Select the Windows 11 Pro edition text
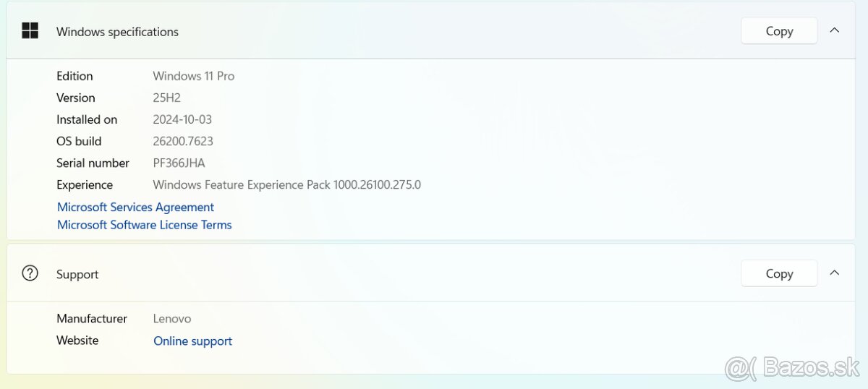This screenshot has height=389, width=868. tap(193, 76)
